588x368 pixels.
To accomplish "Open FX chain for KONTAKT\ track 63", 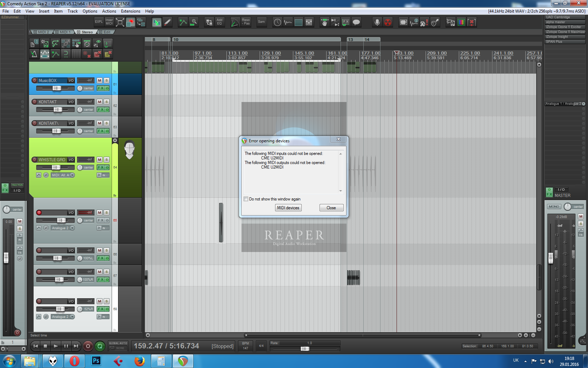I will pyautogui.click(x=100, y=131).
